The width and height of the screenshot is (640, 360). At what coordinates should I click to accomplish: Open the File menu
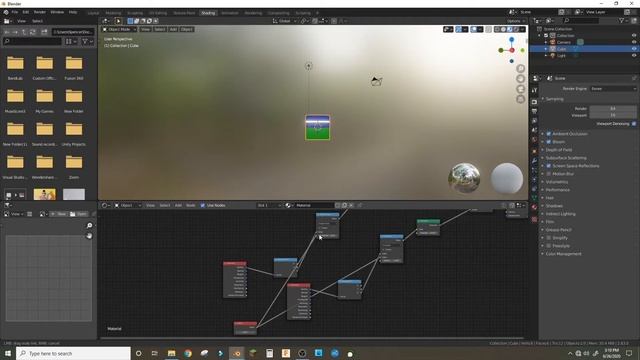tap(15, 12)
